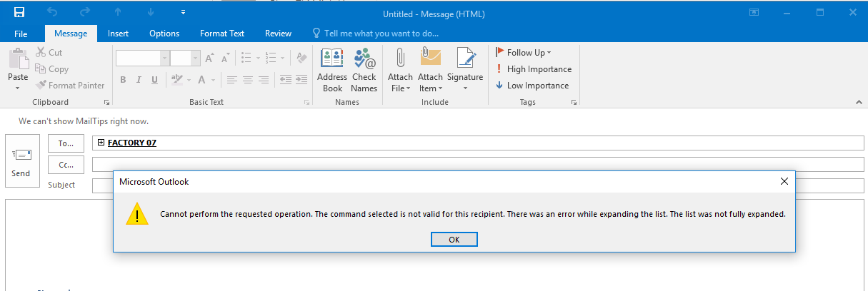Center the text alignment
Viewport: 868px width, 291px height.
coord(247,80)
